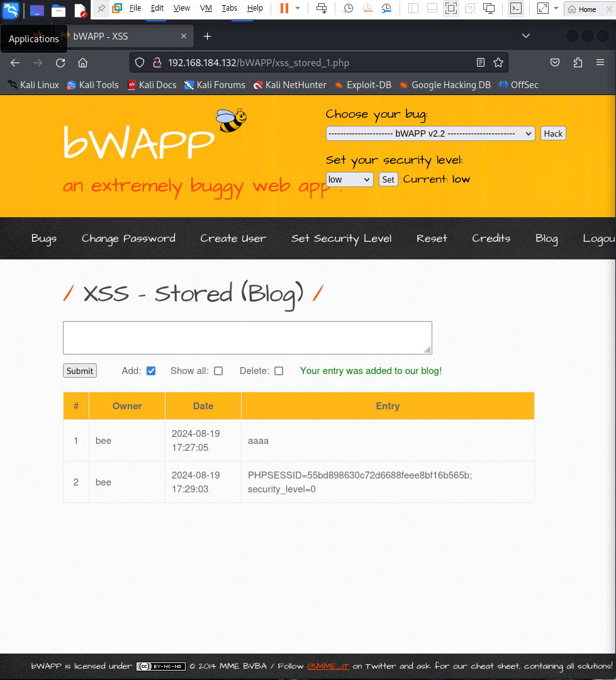Open stretch display dropdown arrow
616x680 pixels.
[x=556, y=8]
